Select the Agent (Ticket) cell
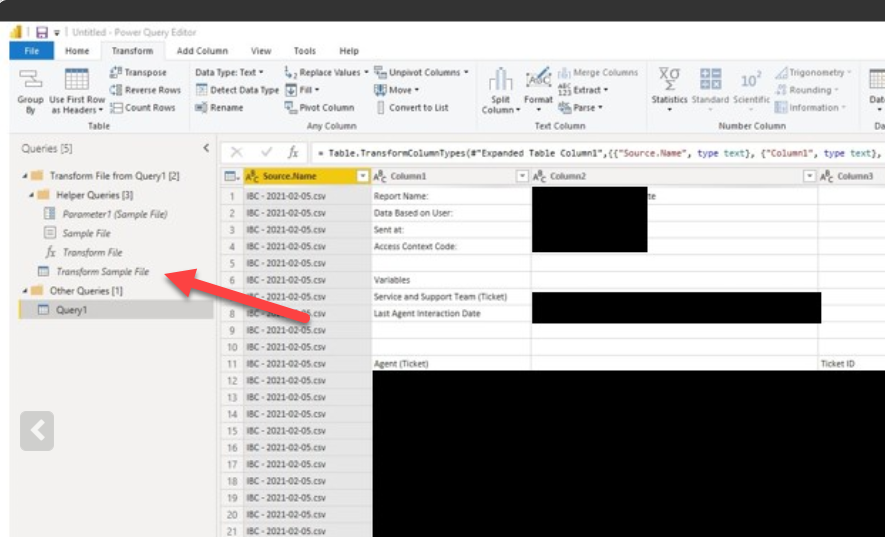Screen dimensions: 885x537 [x=451, y=364]
